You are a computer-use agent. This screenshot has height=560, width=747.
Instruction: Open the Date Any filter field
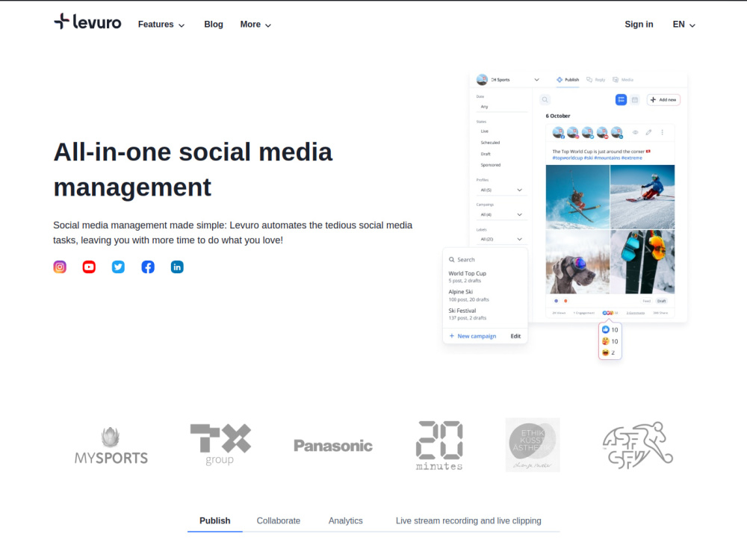click(x=501, y=107)
